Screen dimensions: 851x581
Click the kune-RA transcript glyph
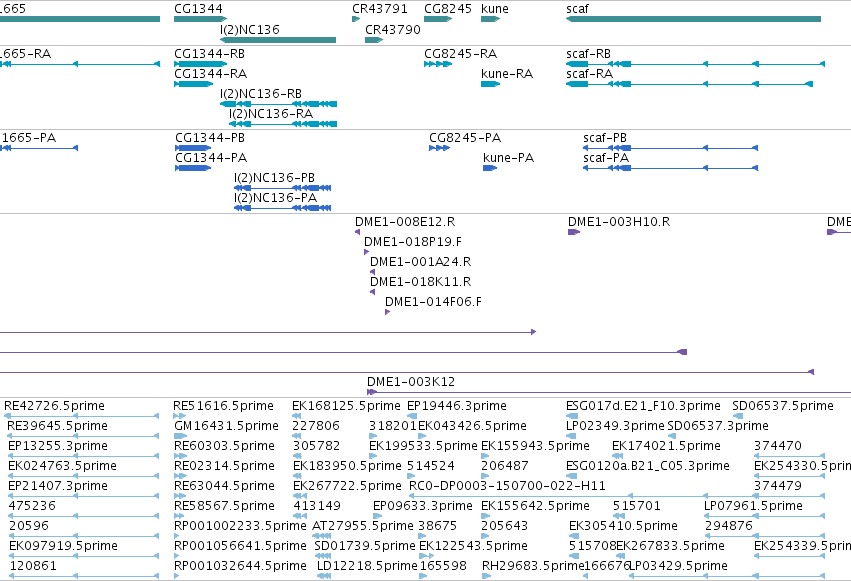[x=491, y=84]
